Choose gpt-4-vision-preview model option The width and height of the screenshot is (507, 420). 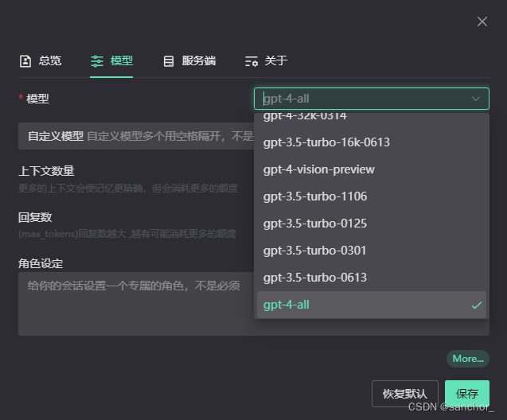pyautogui.click(x=372, y=169)
